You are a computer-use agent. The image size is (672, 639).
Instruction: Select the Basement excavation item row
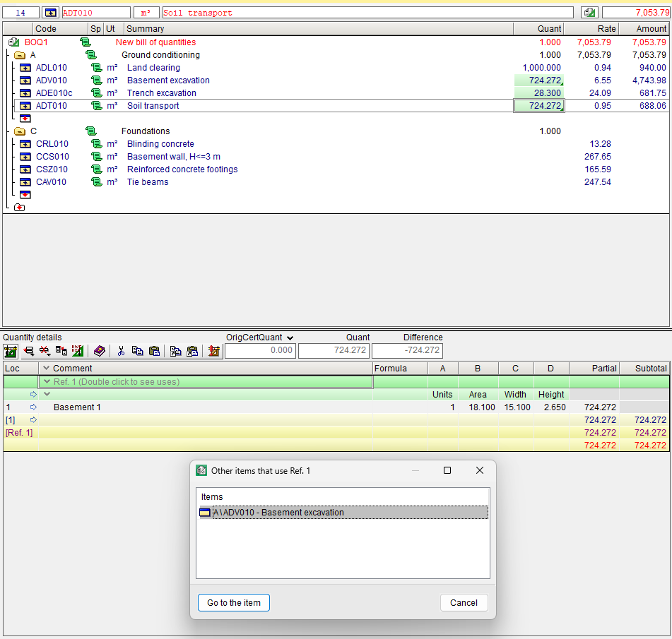tap(341, 80)
